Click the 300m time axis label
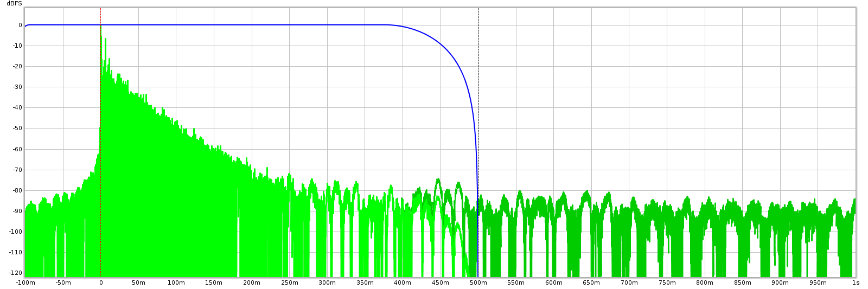 [327, 282]
